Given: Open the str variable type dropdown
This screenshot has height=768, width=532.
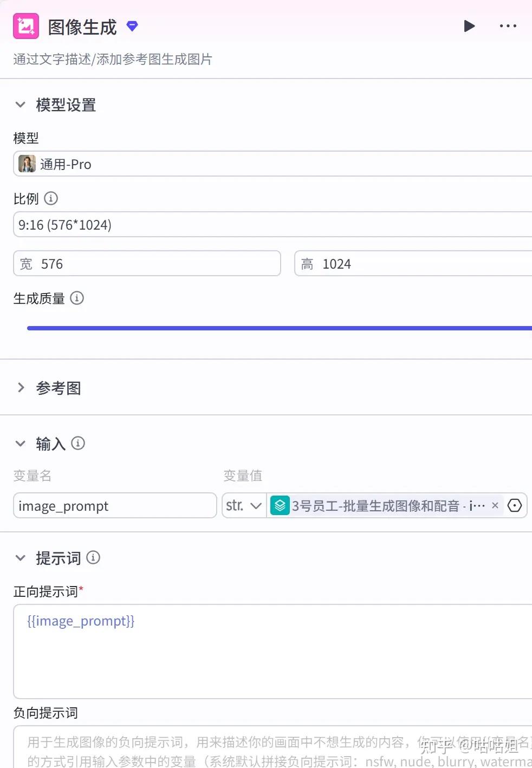Looking at the screenshot, I should (x=244, y=505).
